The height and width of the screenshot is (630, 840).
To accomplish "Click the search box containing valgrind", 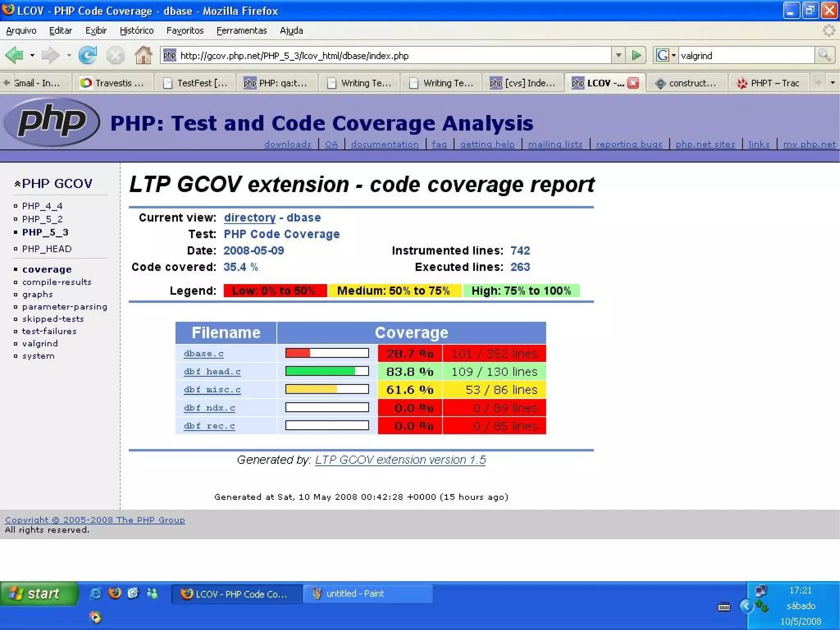I will pos(746,55).
